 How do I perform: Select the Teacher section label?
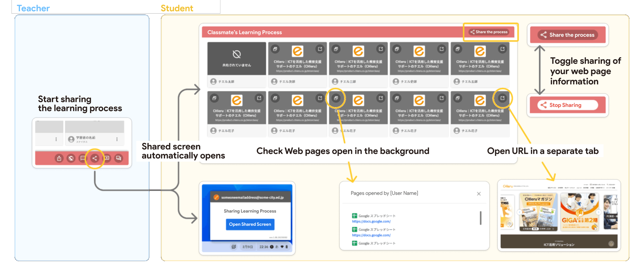[x=33, y=8]
